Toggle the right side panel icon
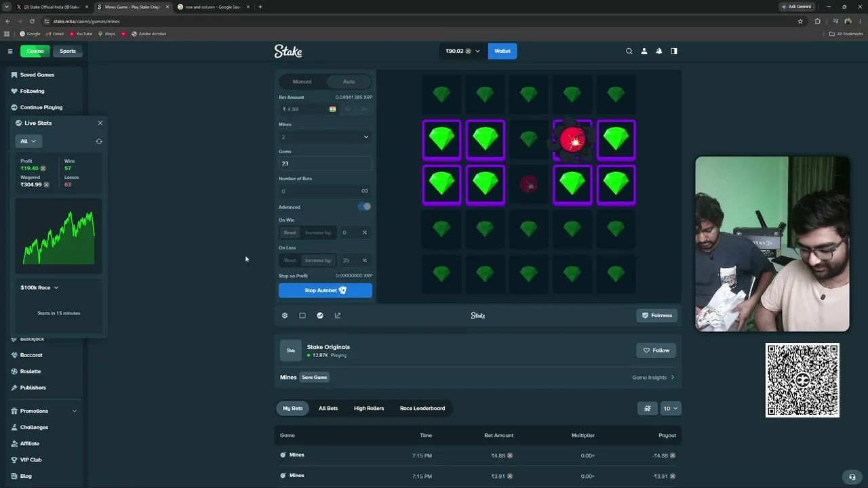 pyautogui.click(x=674, y=51)
